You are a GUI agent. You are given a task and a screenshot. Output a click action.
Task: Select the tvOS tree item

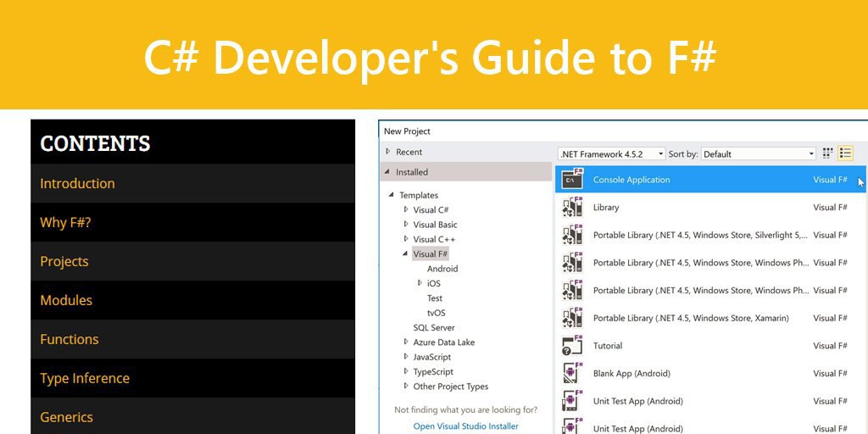437,313
